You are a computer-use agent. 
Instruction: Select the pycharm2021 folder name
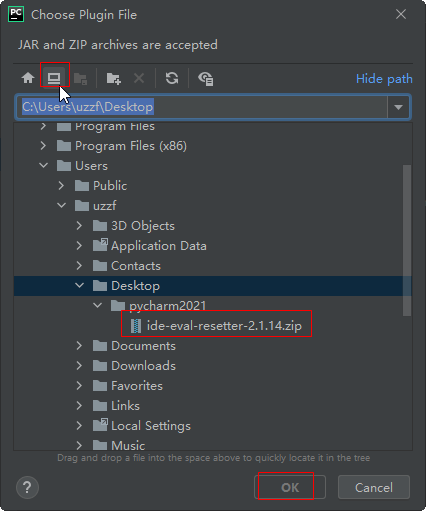tap(168, 306)
